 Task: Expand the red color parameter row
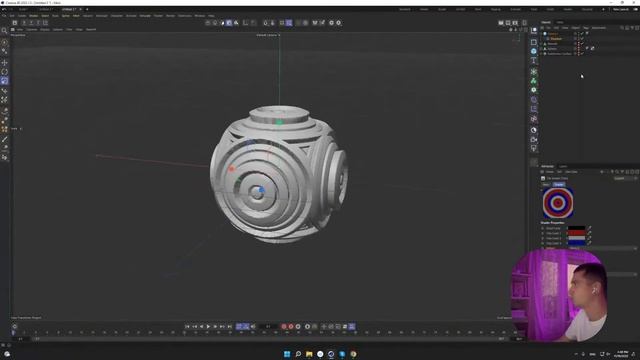542,233
